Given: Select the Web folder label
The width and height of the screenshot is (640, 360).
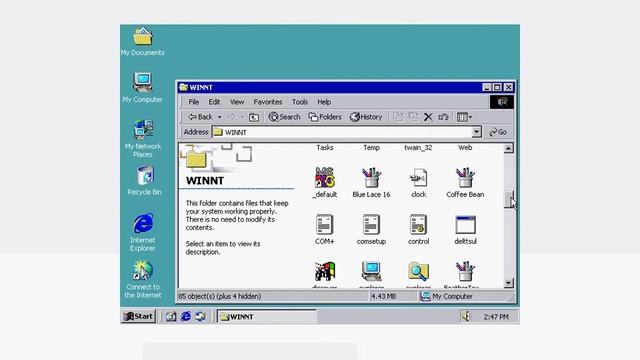Looking at the screenshot, I should (x=465, y=148).
